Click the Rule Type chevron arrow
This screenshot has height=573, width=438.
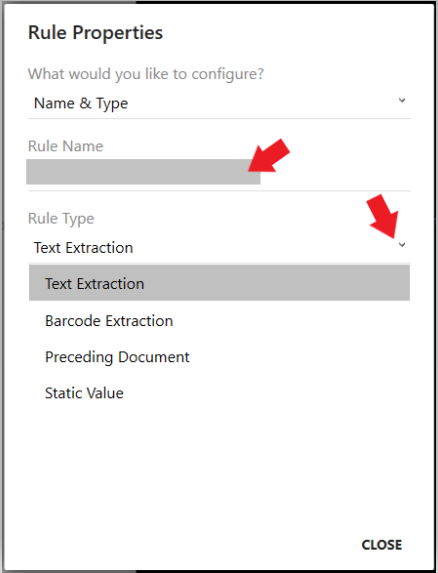click(402, 245)
